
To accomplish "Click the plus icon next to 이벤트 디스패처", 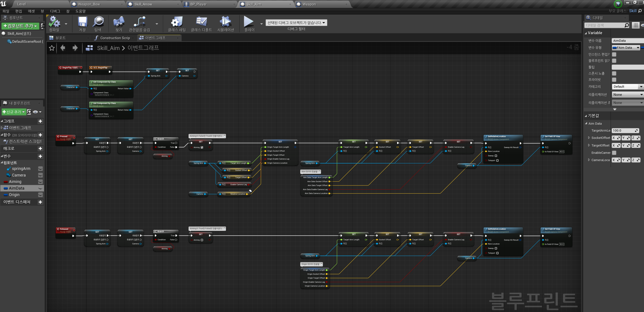I will click(40, 202).
